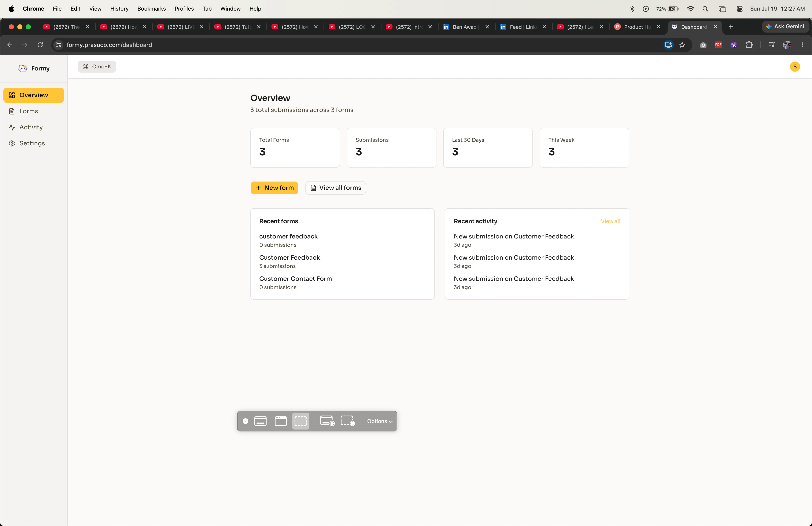The width and height of the screenshot is (812, 526).
Task: Open a new Chrome tab
Action: click(730, 27)
